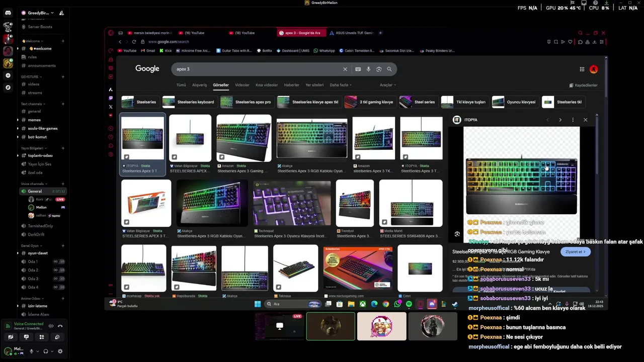This screenshot has width=644, height=362.
Task: Open more options menu in preview panel
Action: [573, 120]
